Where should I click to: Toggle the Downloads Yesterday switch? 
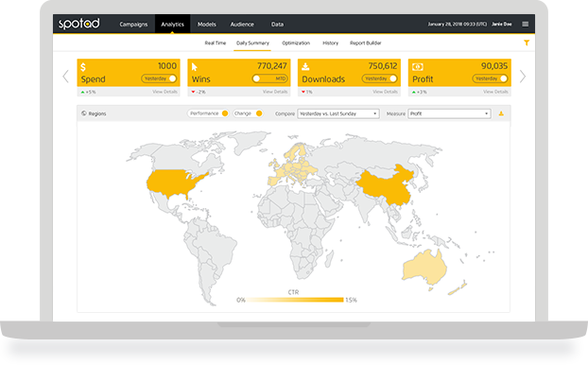(379, 78)
